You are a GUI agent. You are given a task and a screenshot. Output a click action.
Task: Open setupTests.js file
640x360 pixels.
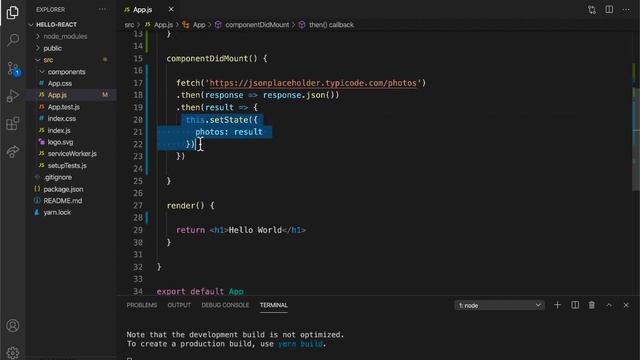click(x=67, y=166)
